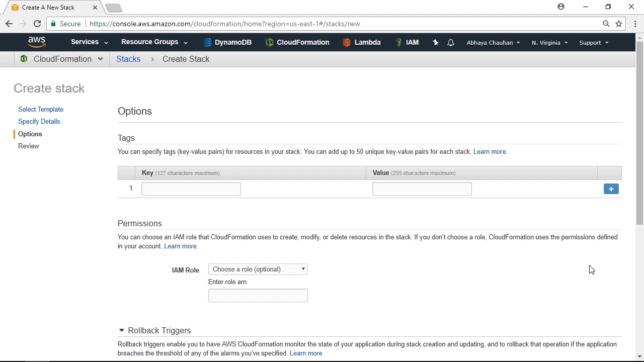Viewport: 644px width, 362px height.
Task: Open the Chrome user profile icon
Action: click(x=561, y=7)
